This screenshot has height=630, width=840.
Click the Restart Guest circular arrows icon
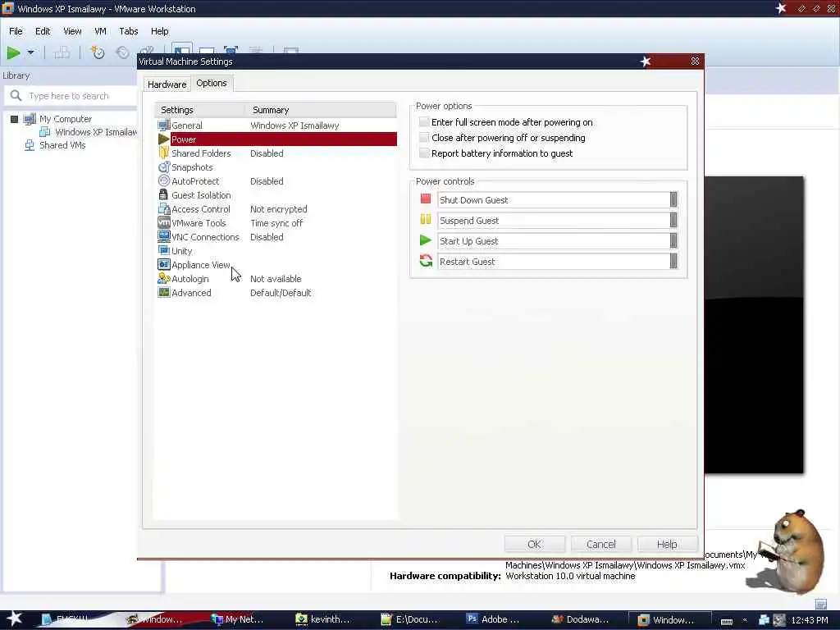point(426,261)
